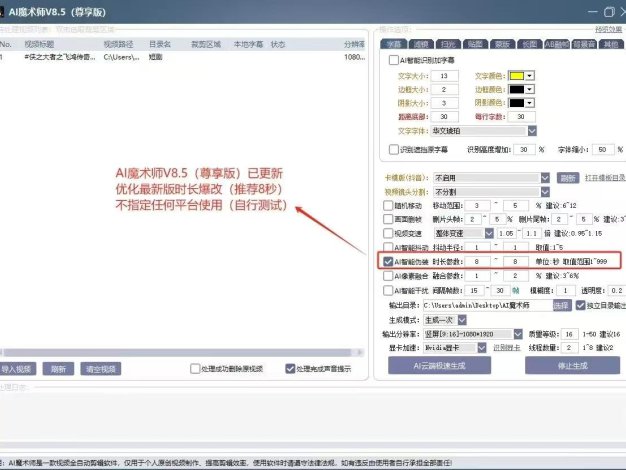Screen dimensions: 626x470
Task: Switch to the 长图 tab
Action: pyautogui.click(x=529, y=44)
